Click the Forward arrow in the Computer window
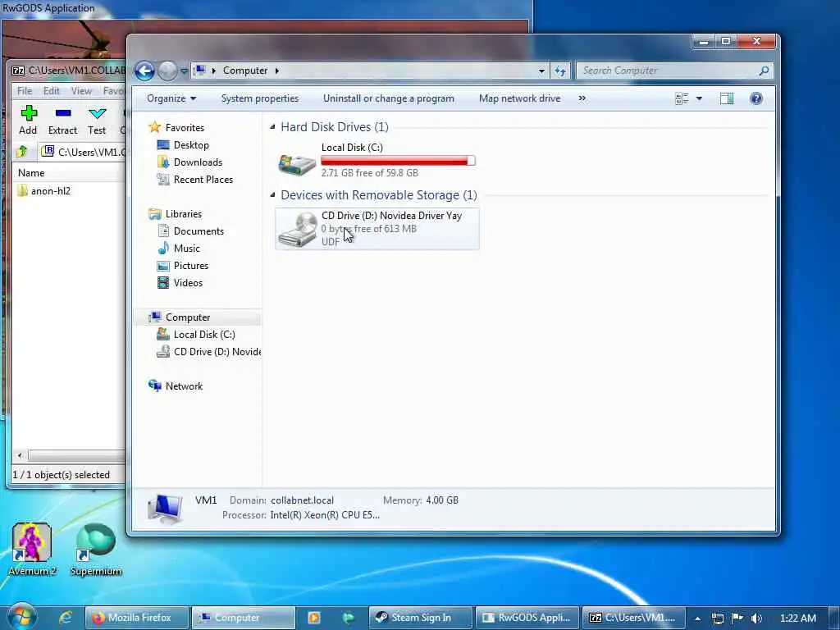 pyautogui.click(x=167, y=71)
